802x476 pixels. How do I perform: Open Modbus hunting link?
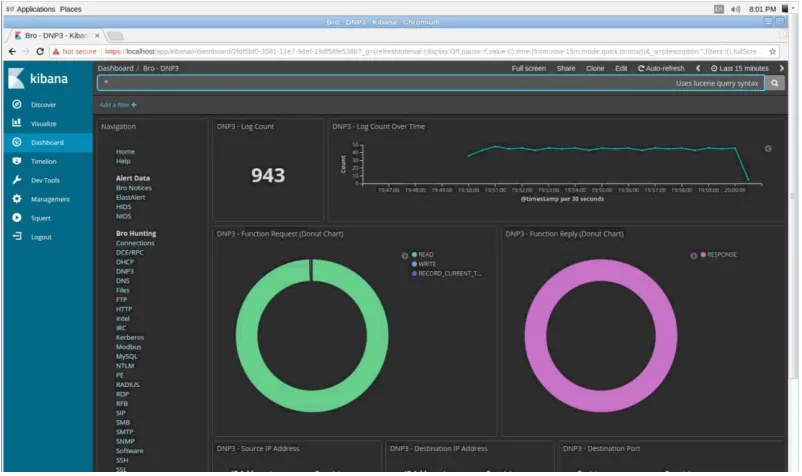click(x=128, y=347)
